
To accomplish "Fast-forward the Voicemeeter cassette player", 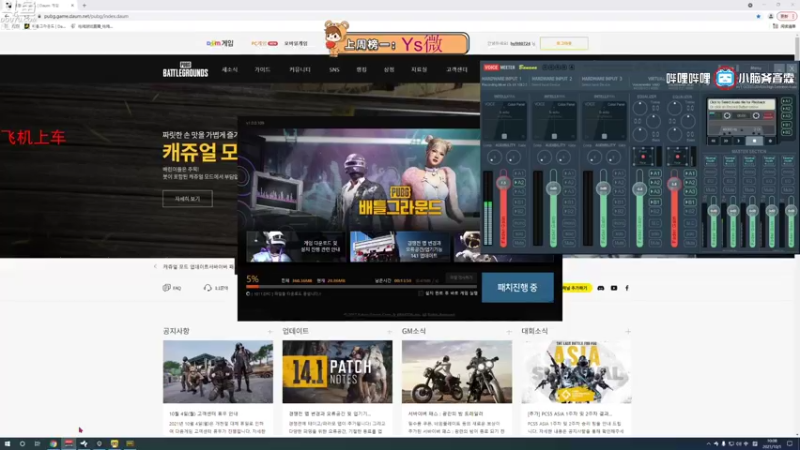I will (726, 141).
